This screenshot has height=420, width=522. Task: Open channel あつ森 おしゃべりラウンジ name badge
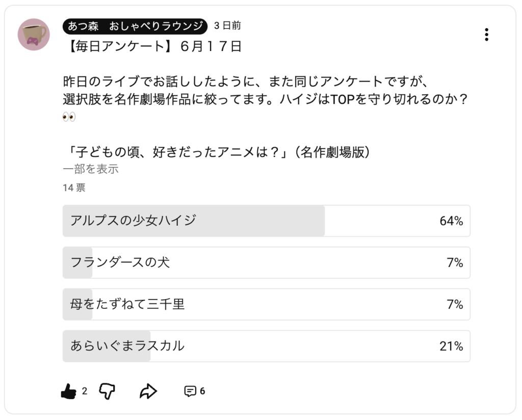click(135, 26)
